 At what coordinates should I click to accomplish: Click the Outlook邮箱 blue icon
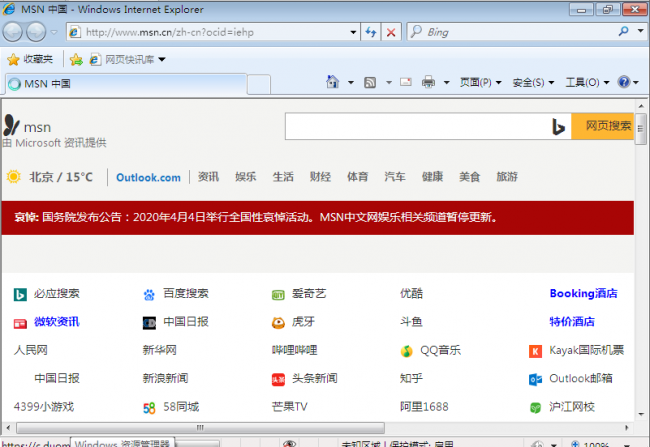535,379
